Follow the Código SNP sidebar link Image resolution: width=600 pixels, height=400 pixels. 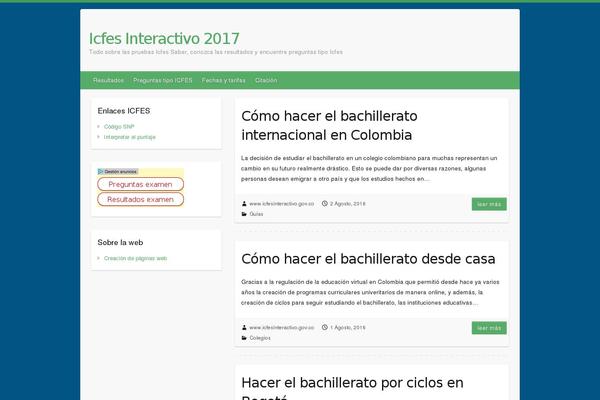point(119,127)
